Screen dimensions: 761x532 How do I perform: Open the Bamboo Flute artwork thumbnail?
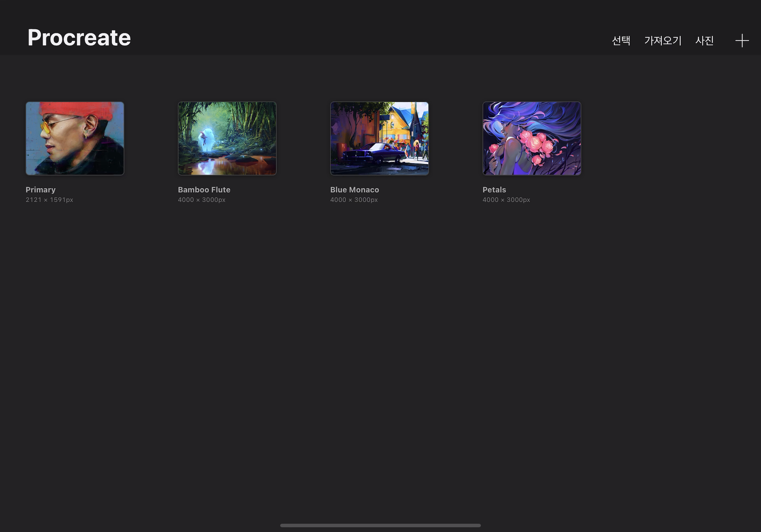pos(227,138)
